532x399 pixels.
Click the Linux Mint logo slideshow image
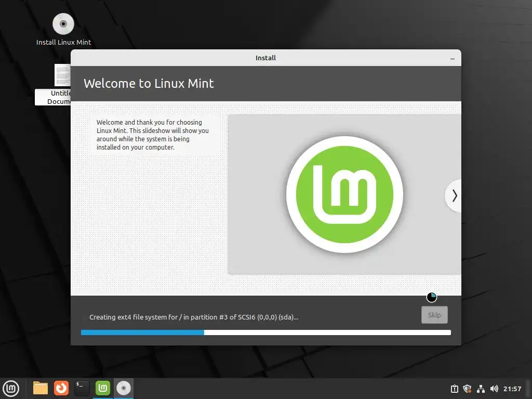pos(344,194)
